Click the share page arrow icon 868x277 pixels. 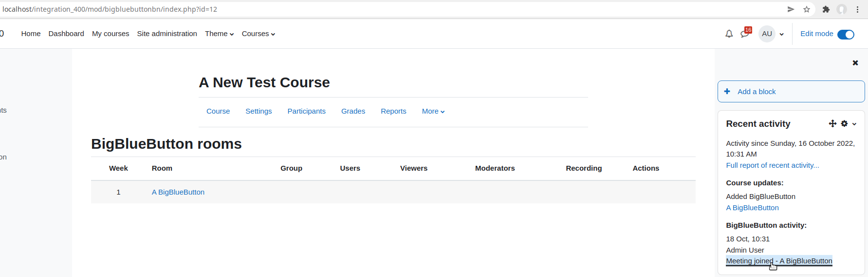(x=791, y=9)
